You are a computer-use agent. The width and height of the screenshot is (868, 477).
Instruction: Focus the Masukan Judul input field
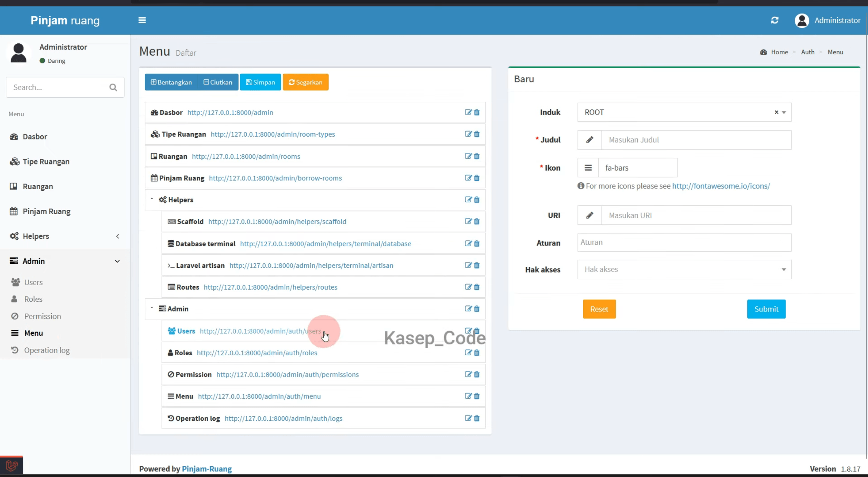pyautogui.click(x=696, y=140)
